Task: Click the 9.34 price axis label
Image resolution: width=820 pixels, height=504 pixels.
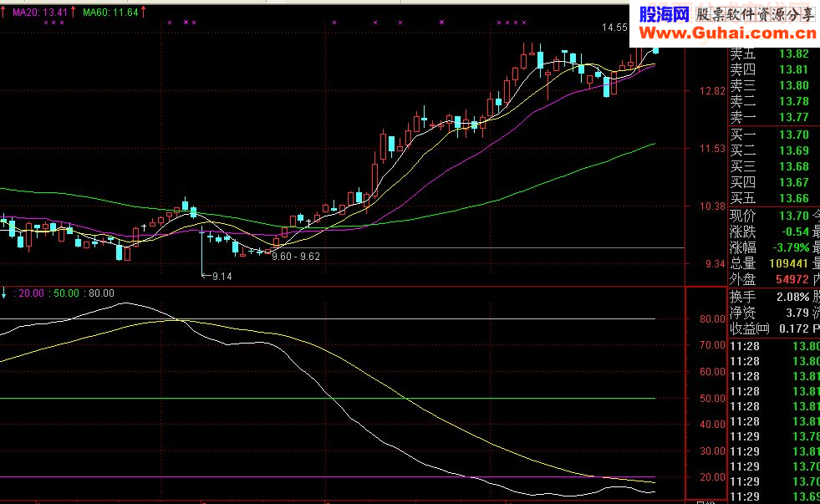Action: 716,263
